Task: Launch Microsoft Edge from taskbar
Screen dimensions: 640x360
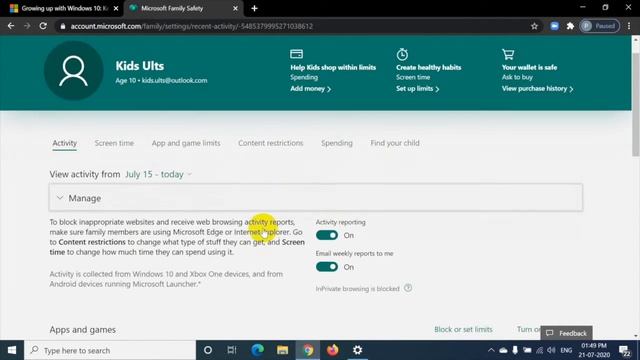Action: [258, 350]
